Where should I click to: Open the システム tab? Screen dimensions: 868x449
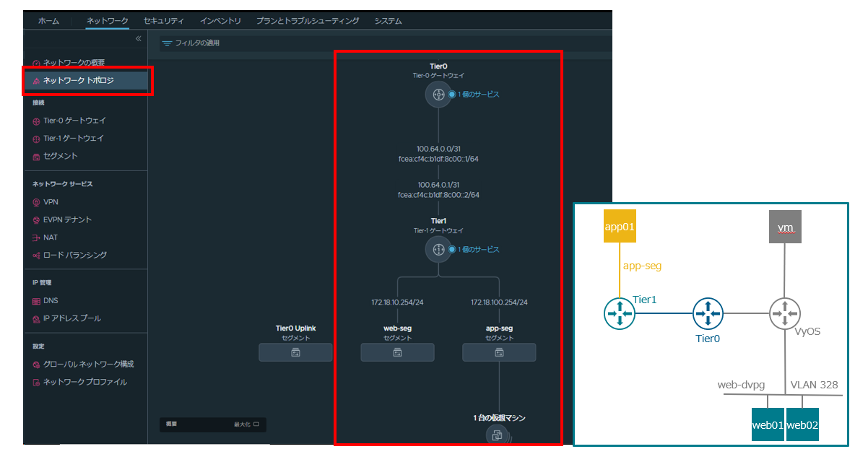coord(389,22)
